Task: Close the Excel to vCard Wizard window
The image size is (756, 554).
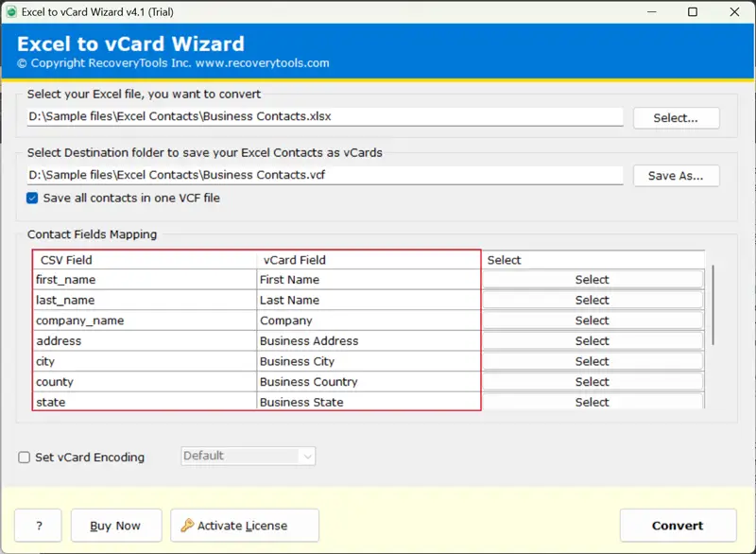Action: pos(734,12)
